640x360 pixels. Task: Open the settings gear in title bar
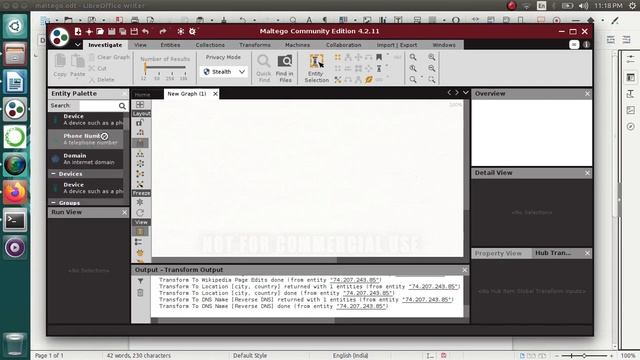click(x=192, y=31)
